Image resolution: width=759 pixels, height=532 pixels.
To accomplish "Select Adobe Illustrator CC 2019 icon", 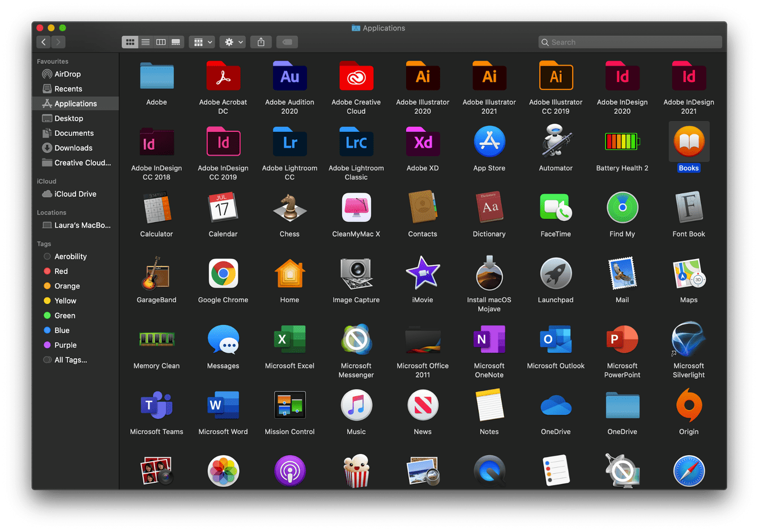I will 556,76.
